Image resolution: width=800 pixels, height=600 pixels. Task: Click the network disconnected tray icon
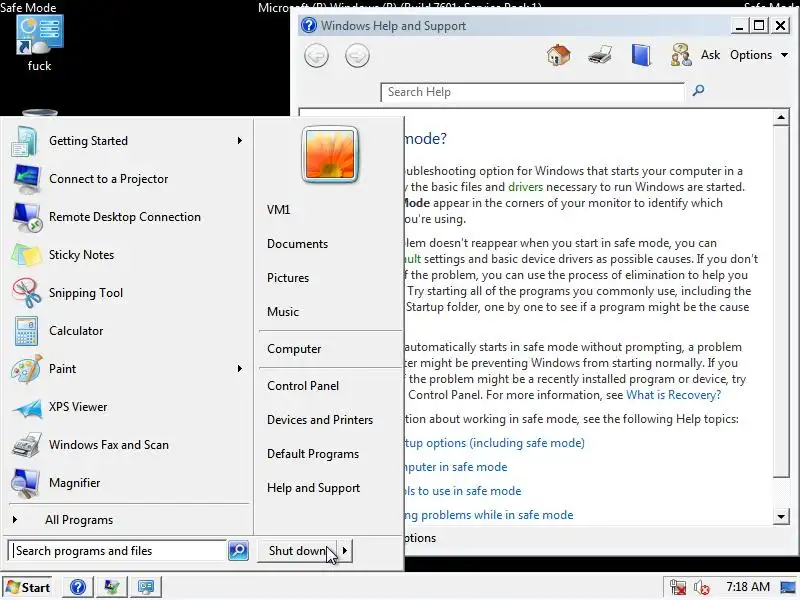click(x=678, y=587)
